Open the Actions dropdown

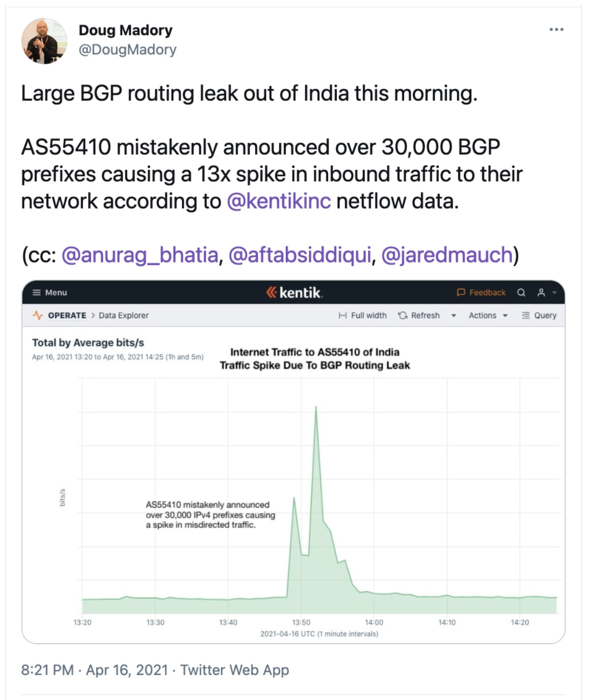488,315
